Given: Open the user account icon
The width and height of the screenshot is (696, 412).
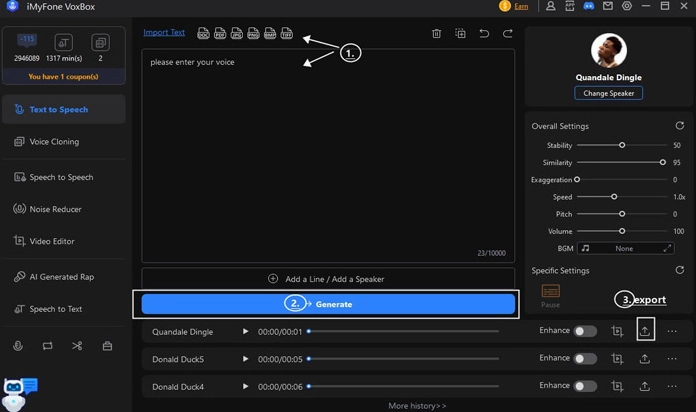Looking at the screenshot, I should [550, 6].
